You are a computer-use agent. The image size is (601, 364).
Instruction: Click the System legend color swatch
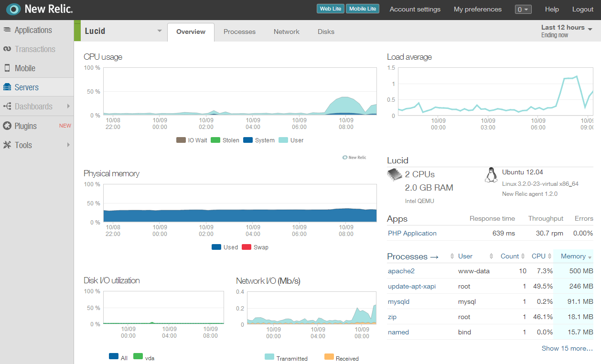click(x=248, y=140)
